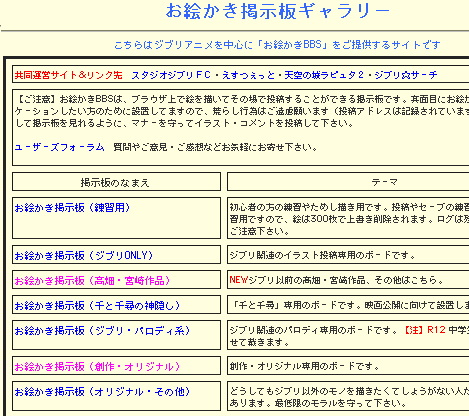Open the ジブリ☆サーチ link
This screenshot has width=469, height=416.
click(406, 75)
